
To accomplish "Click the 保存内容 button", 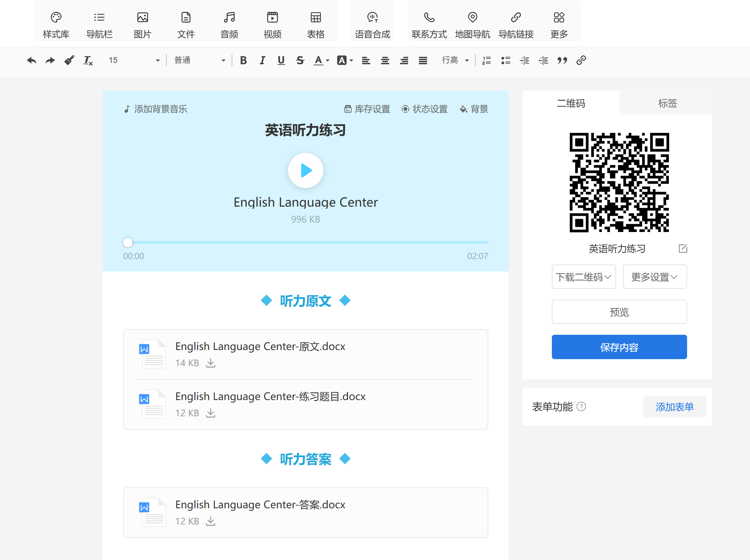I will 619,347.
